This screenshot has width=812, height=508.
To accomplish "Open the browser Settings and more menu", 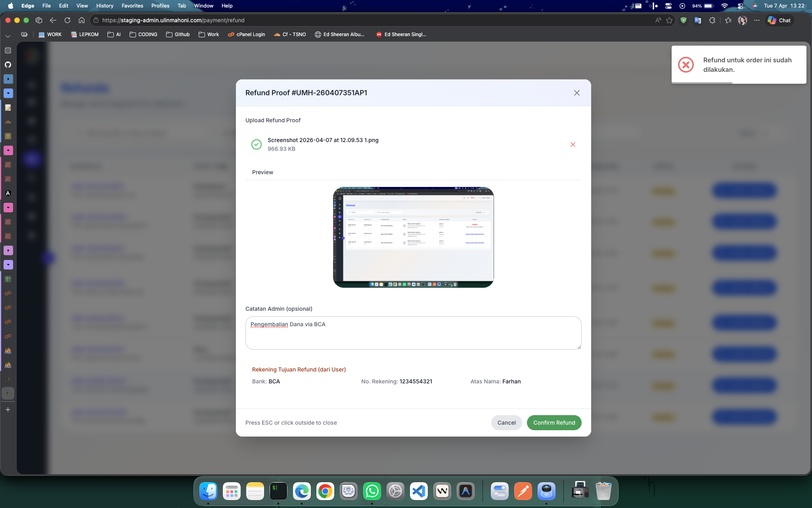I will tap(756, 20).
